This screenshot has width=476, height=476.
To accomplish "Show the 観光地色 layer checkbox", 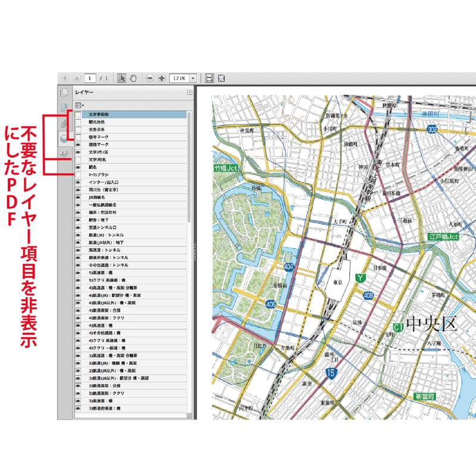I will [x=78, y=121].
